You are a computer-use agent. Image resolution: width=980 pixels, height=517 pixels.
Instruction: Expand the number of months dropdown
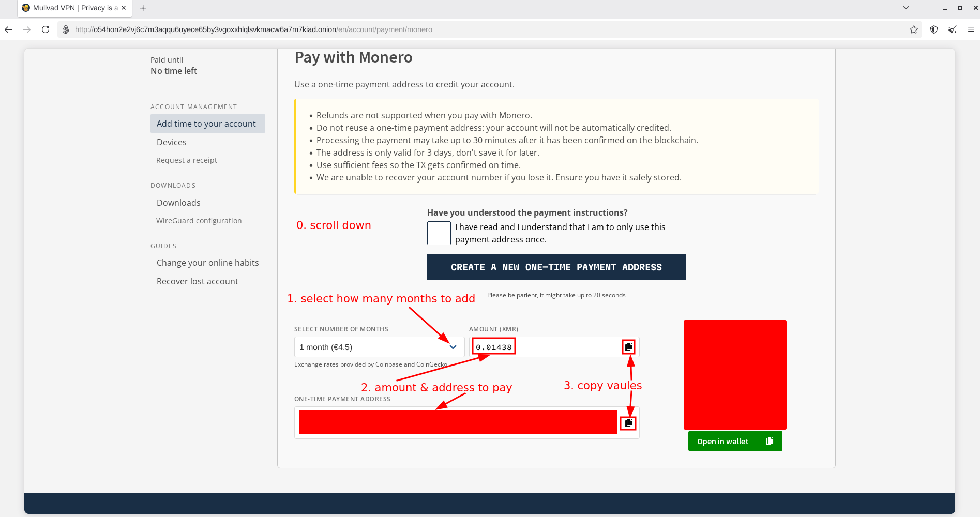click(379, 347)
